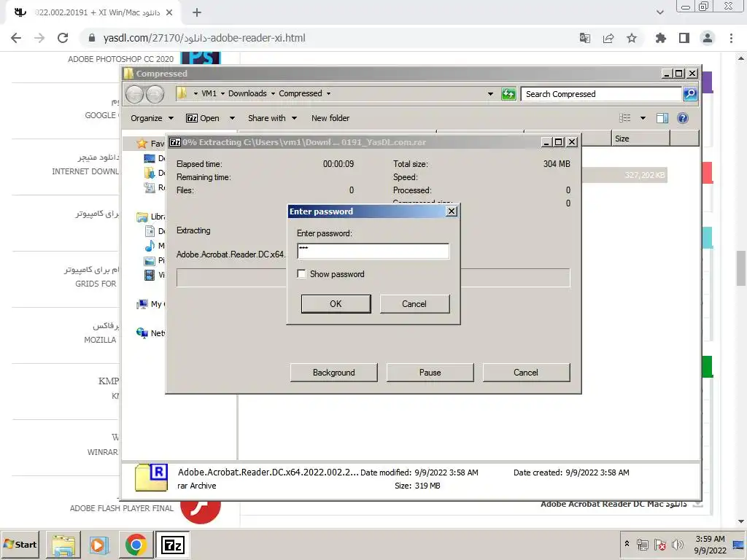Viewport: 747px width, 560px height.
Task: Select VM1 in the address breadcrumb
Action: pos(209,93)
